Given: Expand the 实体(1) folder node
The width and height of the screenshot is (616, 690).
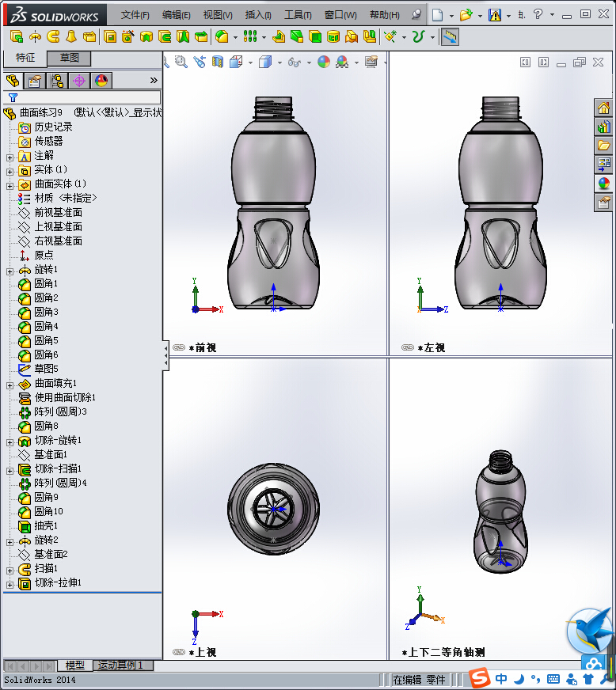Looking at the screenshot, I should [x=10, y=172].
